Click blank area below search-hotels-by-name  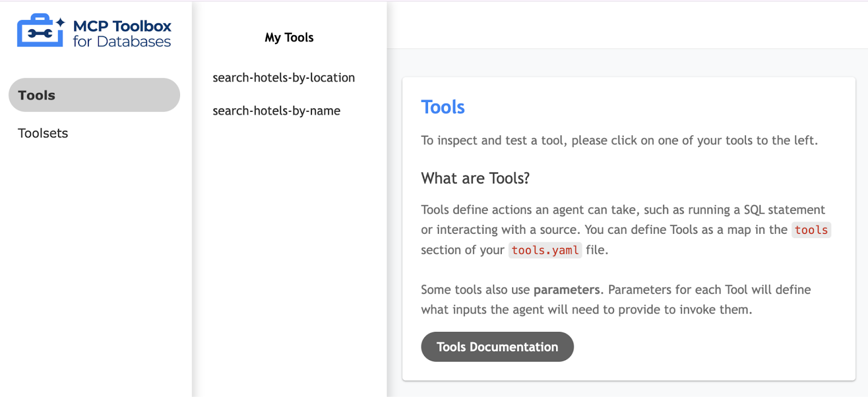click(x=289, y=244)
